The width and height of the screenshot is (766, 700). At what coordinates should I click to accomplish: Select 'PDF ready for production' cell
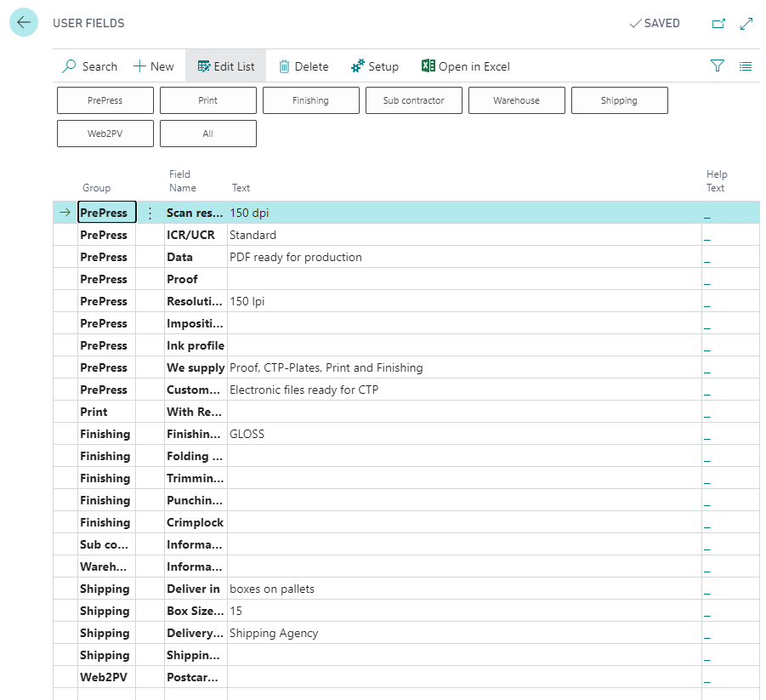coord(464,257)
